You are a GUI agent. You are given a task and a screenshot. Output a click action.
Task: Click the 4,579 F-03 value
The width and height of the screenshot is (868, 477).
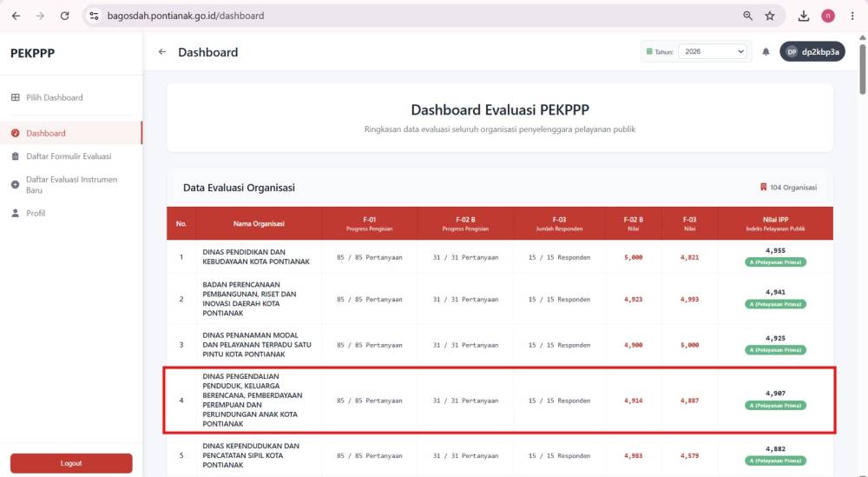pyautogui.click(x=689, y=456)
